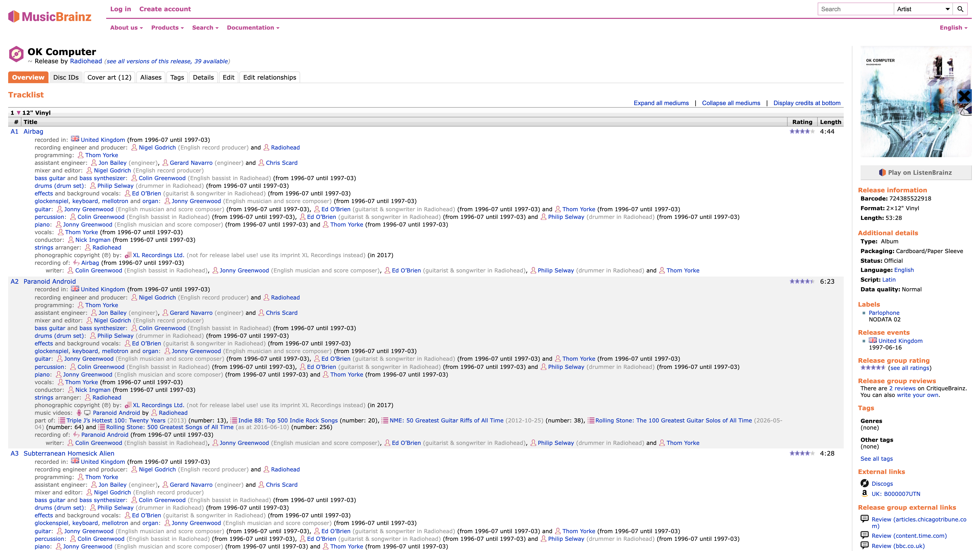Click the see all ratings link

pyautogui.click(x=910, y=368)
